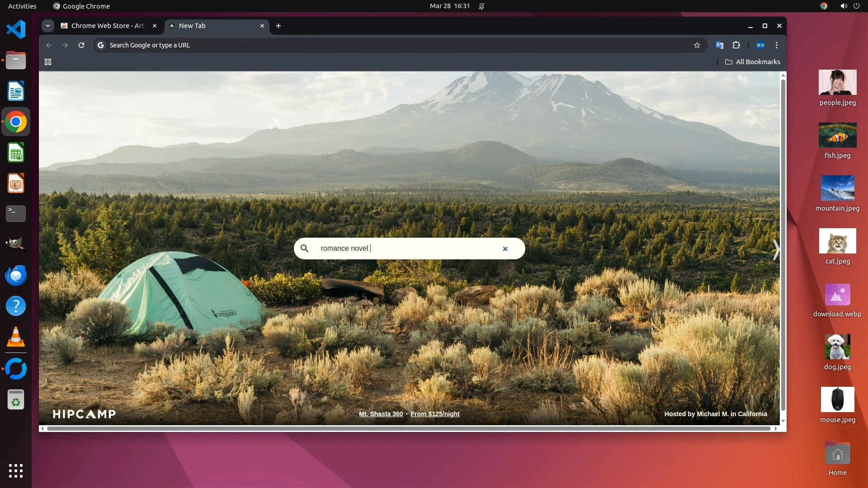The height and width of the screenshot is (488, 868).
Task: Open Chrome's three-dot menu
Action: pos(777,45)
